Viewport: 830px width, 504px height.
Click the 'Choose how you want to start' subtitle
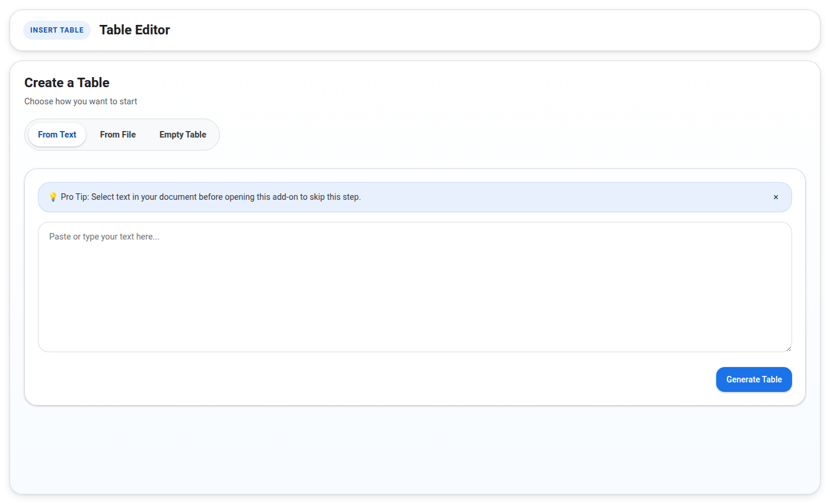pyautogui.click(x=81, y=101)
